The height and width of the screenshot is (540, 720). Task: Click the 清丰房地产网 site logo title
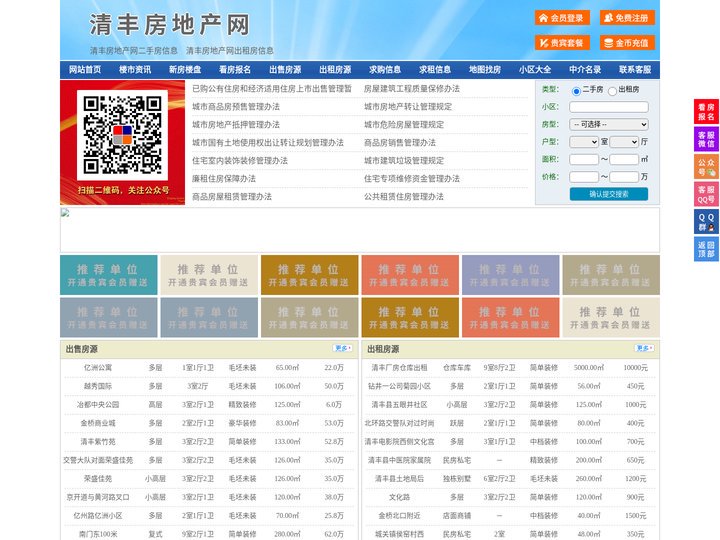[x=169, y=24]
